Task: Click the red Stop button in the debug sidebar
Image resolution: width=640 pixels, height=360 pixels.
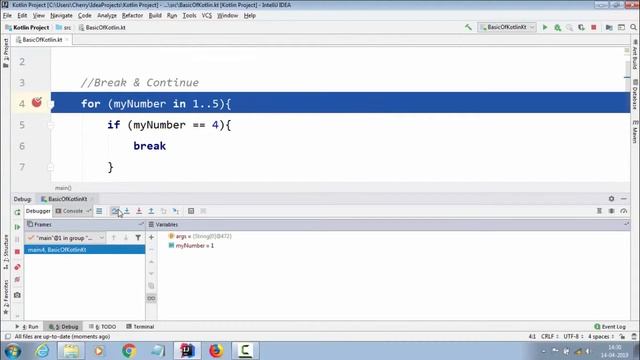Action: pyautogui.click(x=17, y=252)
